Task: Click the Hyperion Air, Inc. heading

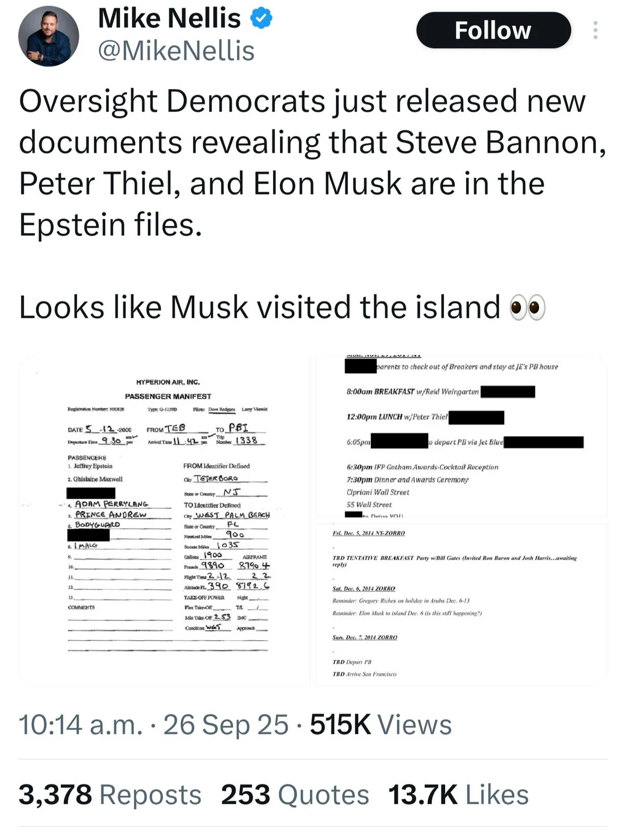Action: point(168,382)
